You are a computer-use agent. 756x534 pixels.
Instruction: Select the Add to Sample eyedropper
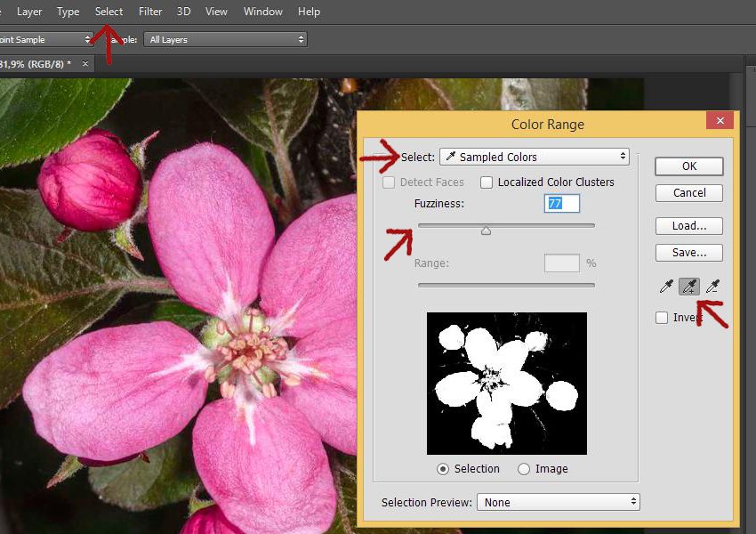coord(688,287)
